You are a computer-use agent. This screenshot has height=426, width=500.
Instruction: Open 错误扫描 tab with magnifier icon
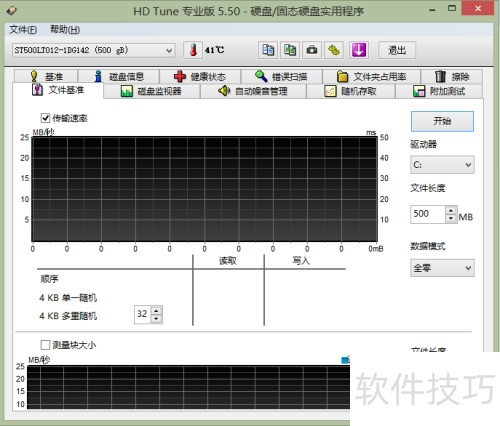click(x=282, y=77)
